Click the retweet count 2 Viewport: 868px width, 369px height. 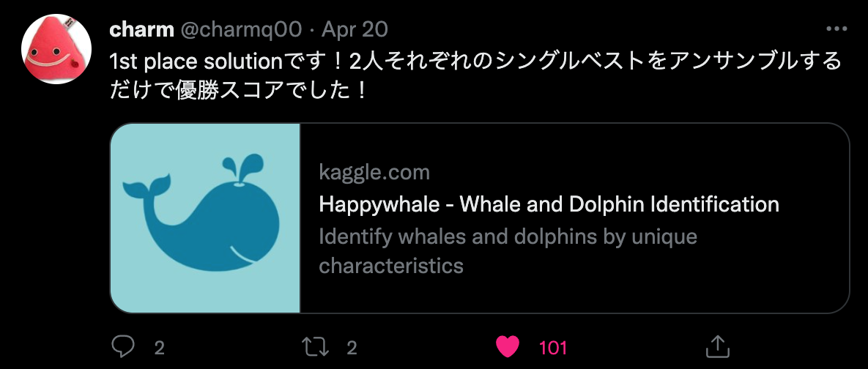coord(352,348)
